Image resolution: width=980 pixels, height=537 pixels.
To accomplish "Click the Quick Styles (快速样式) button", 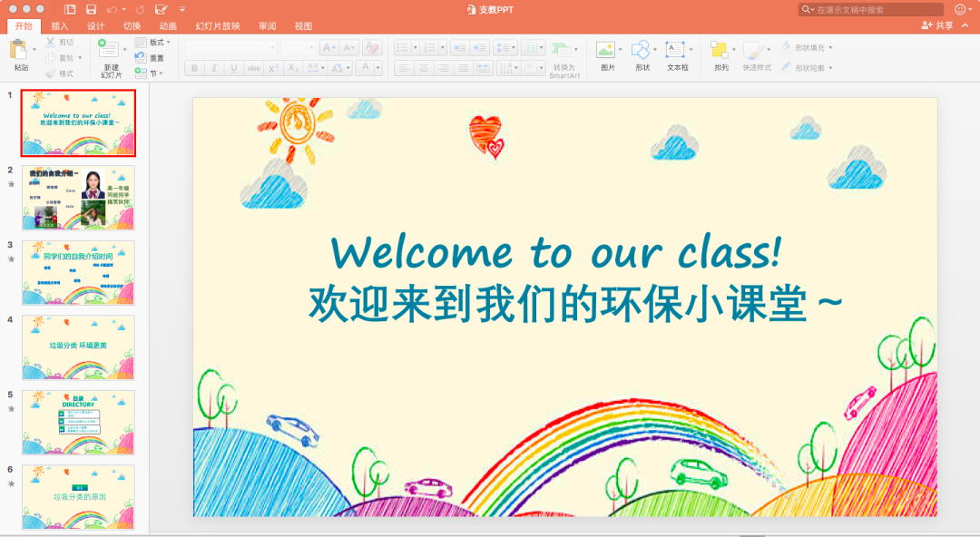I will [x=756, y=57].
